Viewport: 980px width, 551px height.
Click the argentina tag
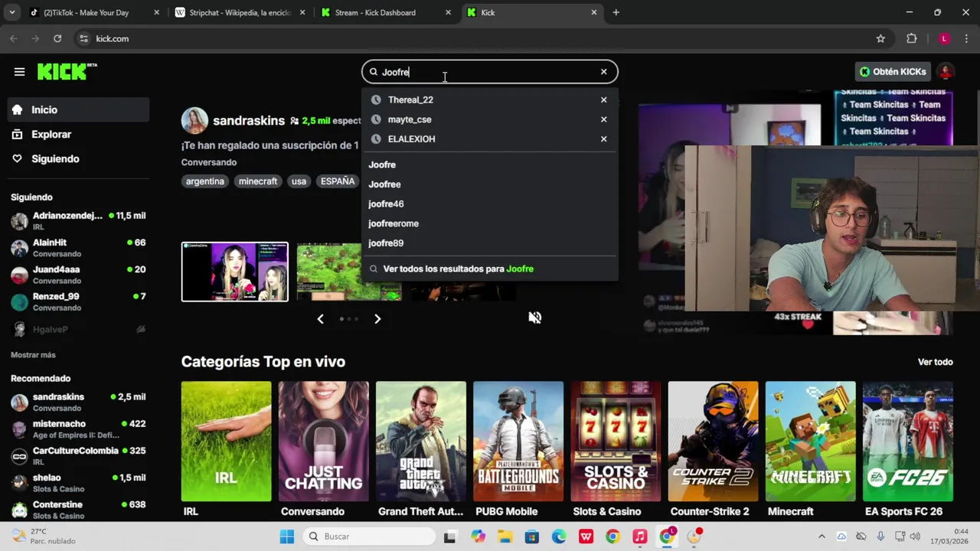205,181
